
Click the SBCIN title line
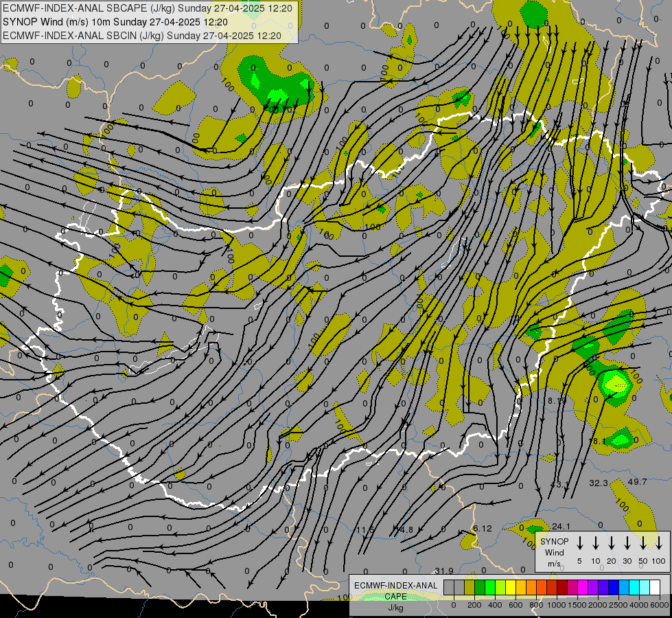(142, 36)
